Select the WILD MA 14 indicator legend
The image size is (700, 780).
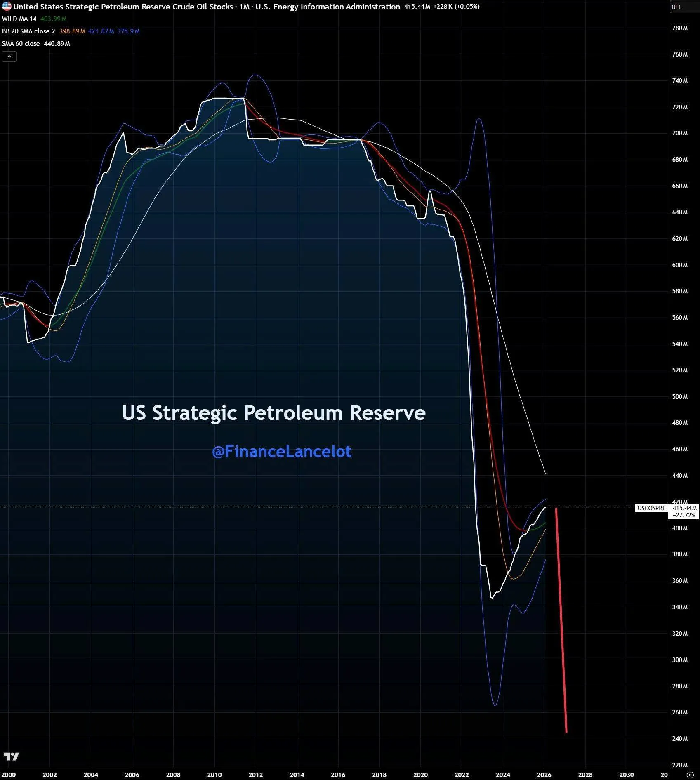click(19, 19)
